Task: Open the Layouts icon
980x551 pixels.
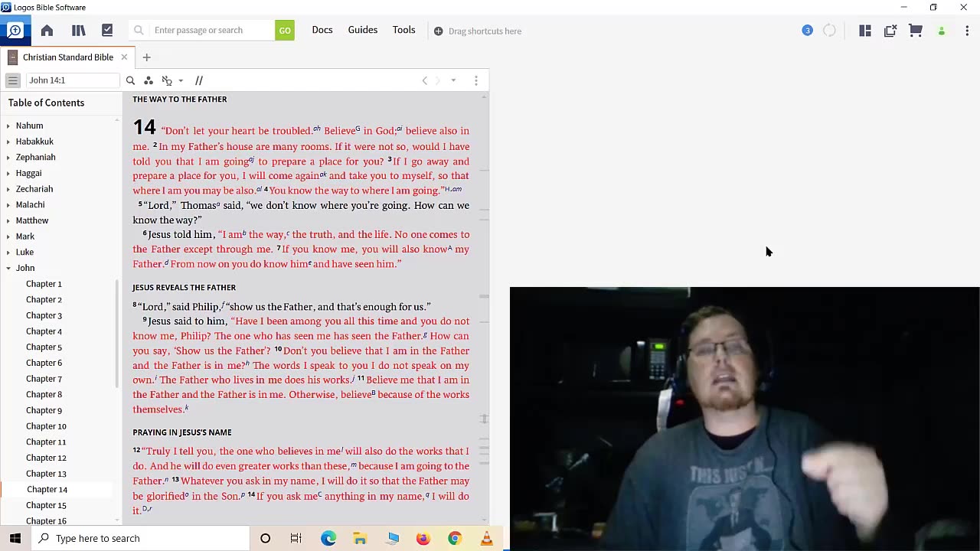Action: tap(865, 31)
